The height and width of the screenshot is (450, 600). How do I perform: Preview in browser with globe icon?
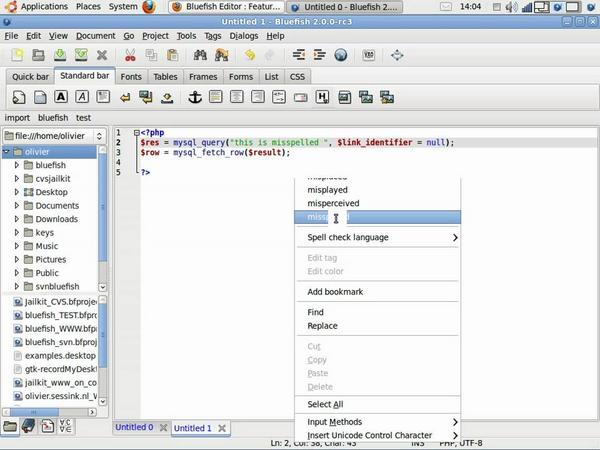341,55
